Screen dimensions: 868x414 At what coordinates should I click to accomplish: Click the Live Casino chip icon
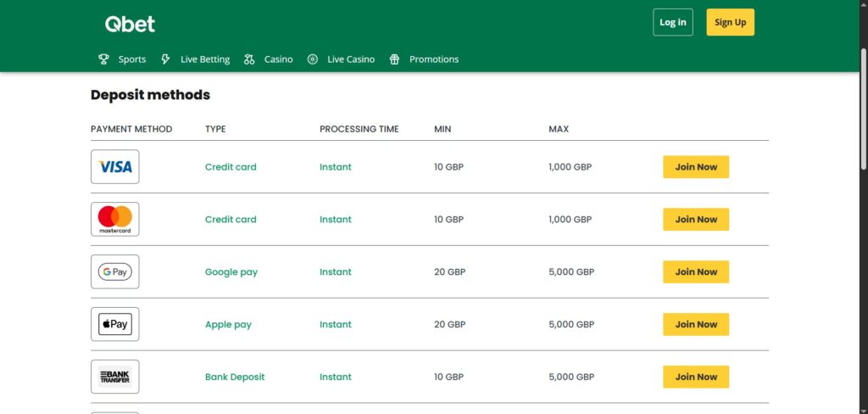[313, 59]
